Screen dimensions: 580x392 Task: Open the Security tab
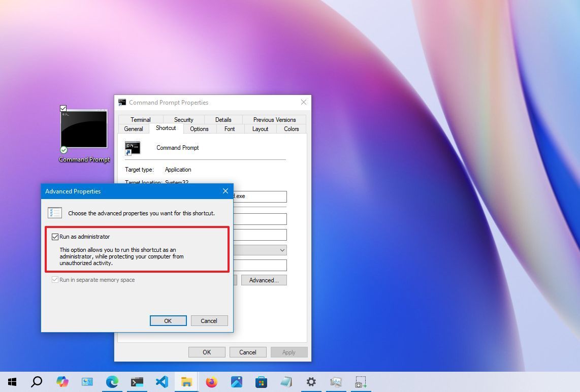[x=183, y=119]
